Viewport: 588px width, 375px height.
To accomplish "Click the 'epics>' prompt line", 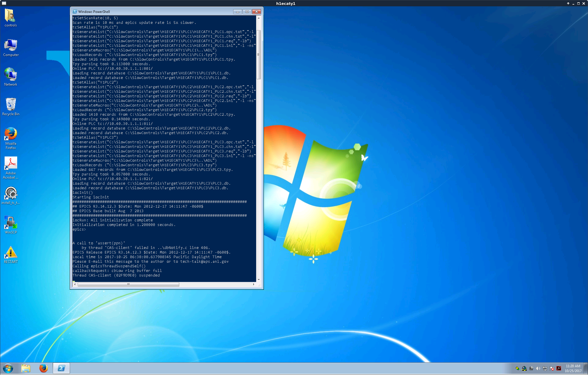I will [x=79, y=229].
